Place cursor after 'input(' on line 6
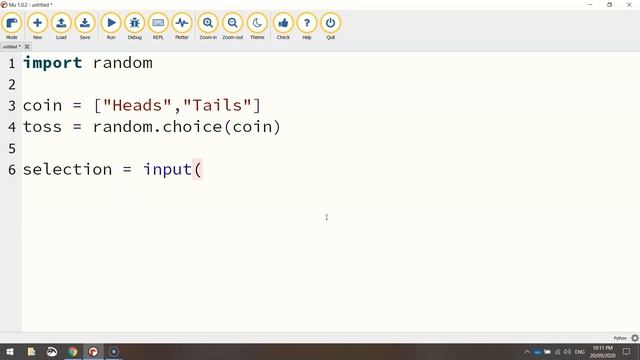This screenshot has height=360, width=640. click(x=203, y=169)
